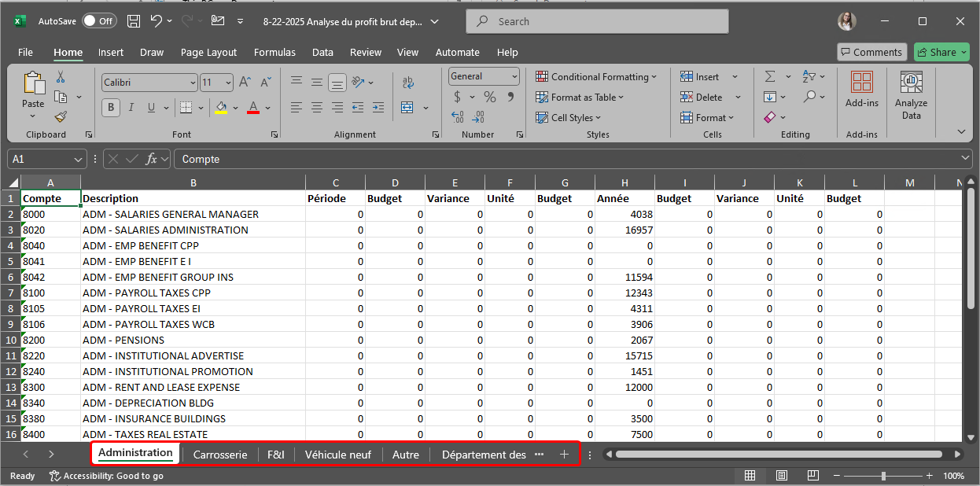Open the General number format dropdown
Screen dimensions: 980x486
(x=514, y=76)
